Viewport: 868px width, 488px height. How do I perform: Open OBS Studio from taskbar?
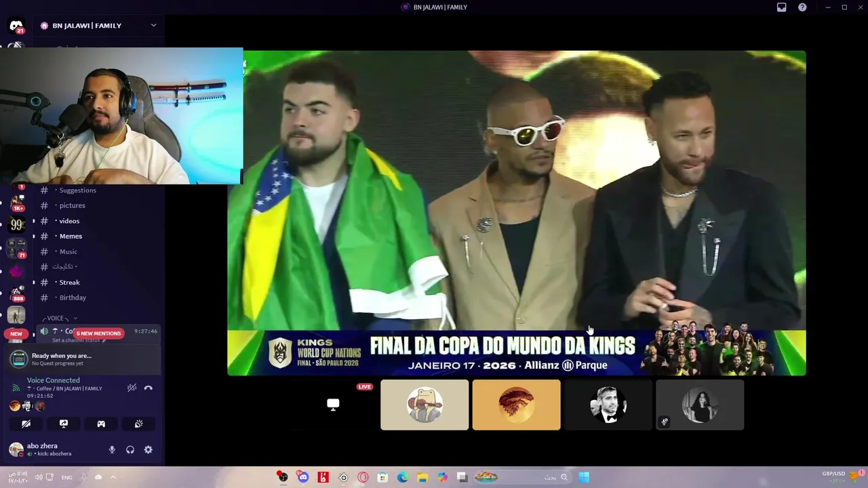(283, 477)
